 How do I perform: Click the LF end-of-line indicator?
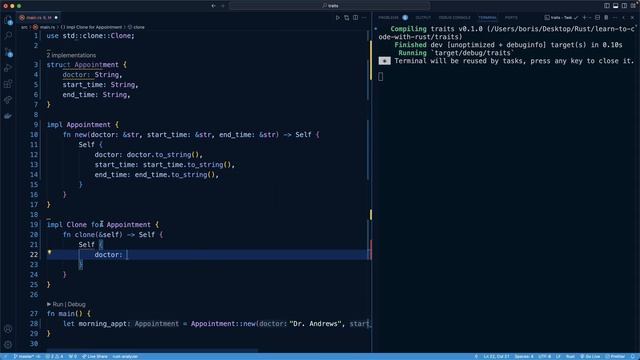(558, 356)
